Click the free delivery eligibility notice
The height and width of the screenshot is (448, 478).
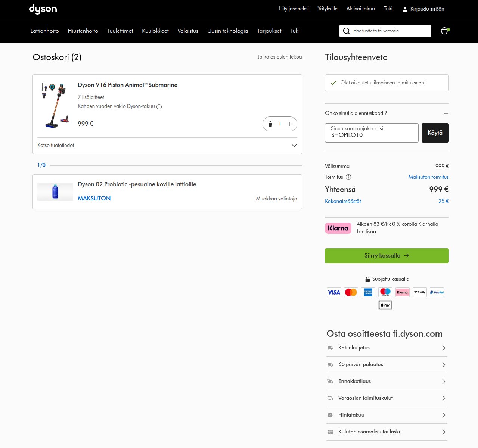[387, 83]
